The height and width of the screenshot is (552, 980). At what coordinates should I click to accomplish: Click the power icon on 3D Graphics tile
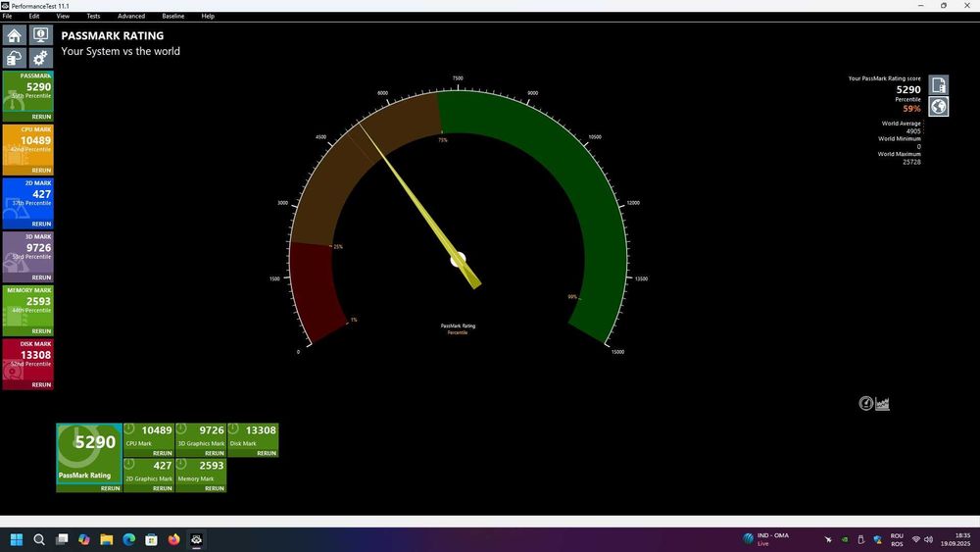click(x=181, y=428)
